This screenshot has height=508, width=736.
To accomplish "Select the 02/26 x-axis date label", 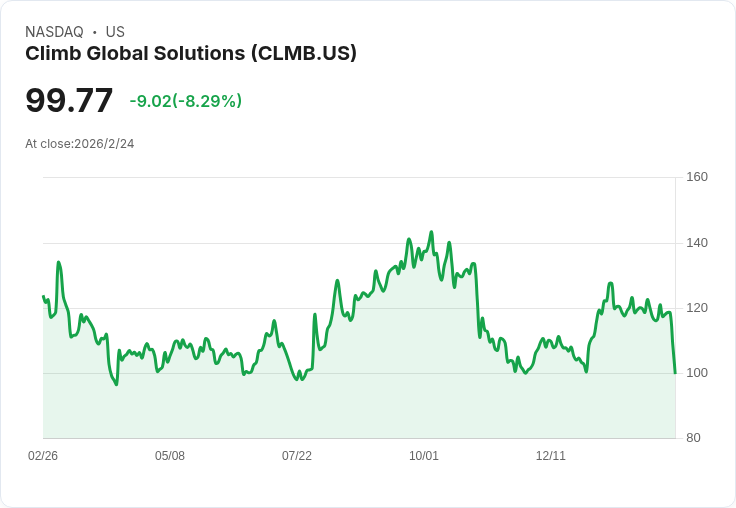I will pos(43,456).
